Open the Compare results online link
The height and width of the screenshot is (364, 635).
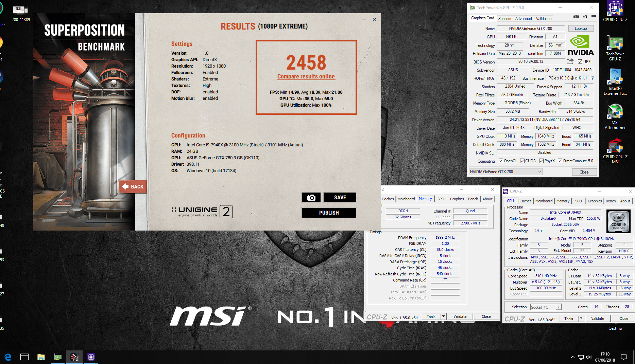306,76
